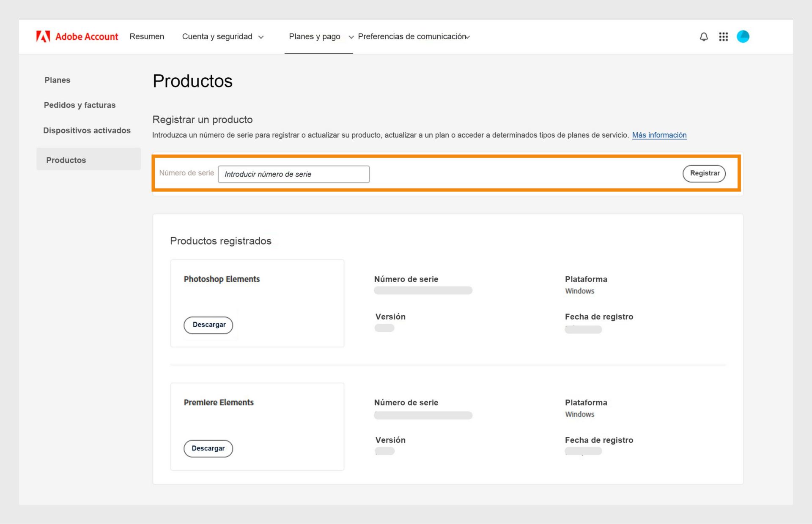The width and height of the screenshot is (812, 524).
Task: Click the Registrar un producto heading
Action: coord(203,120)
